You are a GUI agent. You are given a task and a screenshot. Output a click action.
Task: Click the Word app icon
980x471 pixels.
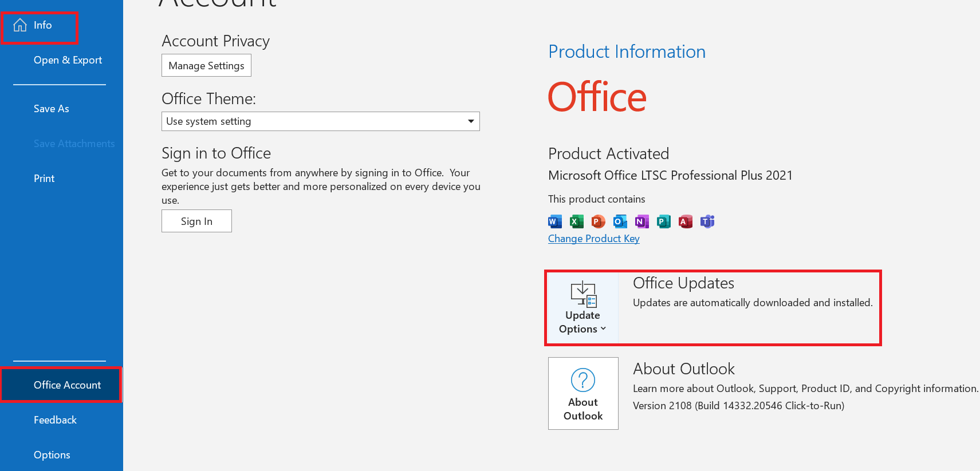click(555, 221)
